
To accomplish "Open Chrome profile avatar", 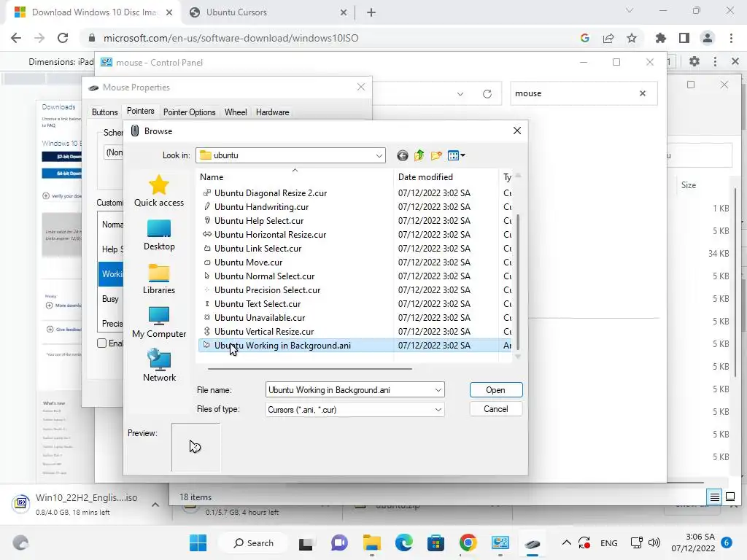I will pos(708,38).
